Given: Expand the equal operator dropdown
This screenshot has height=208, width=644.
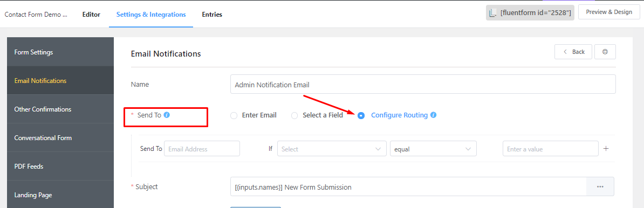Looking at the screenshot, I should 433,149.
